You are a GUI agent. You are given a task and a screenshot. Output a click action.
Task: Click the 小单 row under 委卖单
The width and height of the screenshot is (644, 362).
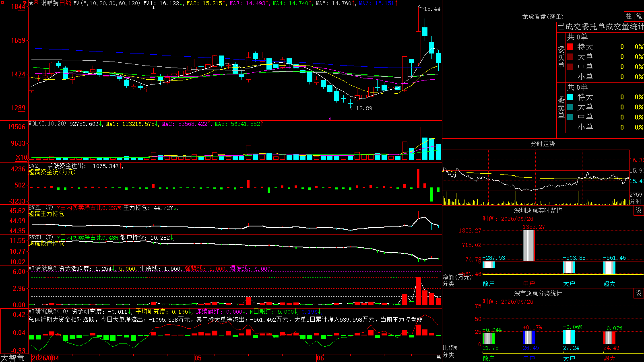pos(605,127)
